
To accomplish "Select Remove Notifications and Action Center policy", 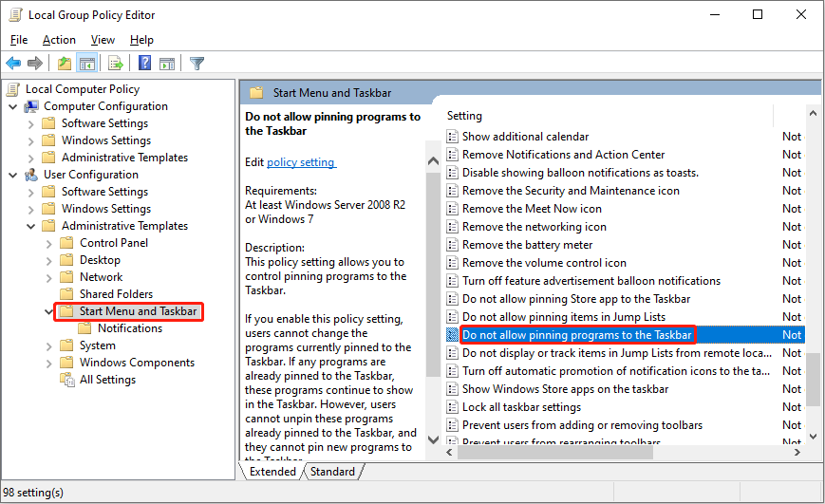I will (564, 155).
